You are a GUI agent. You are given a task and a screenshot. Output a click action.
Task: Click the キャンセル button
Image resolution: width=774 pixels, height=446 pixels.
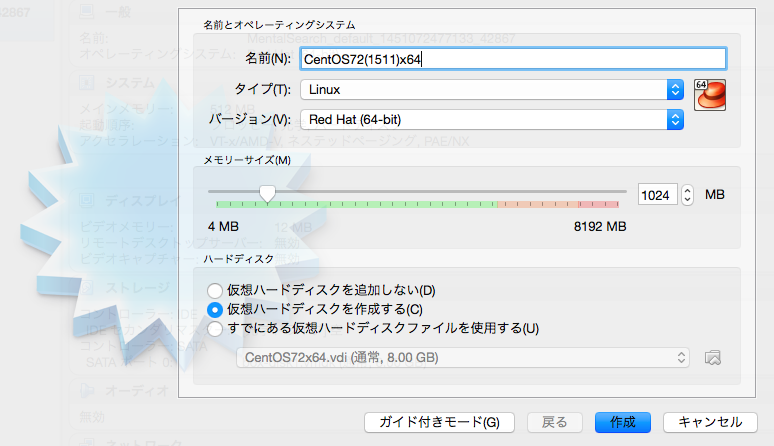710,422
